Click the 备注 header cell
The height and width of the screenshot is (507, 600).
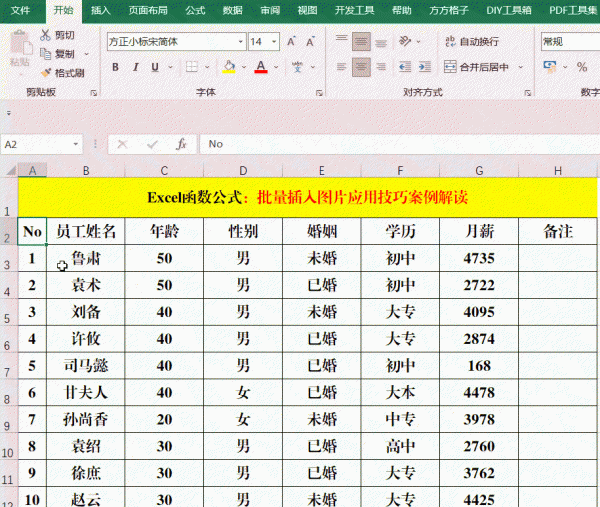(558, 231)
